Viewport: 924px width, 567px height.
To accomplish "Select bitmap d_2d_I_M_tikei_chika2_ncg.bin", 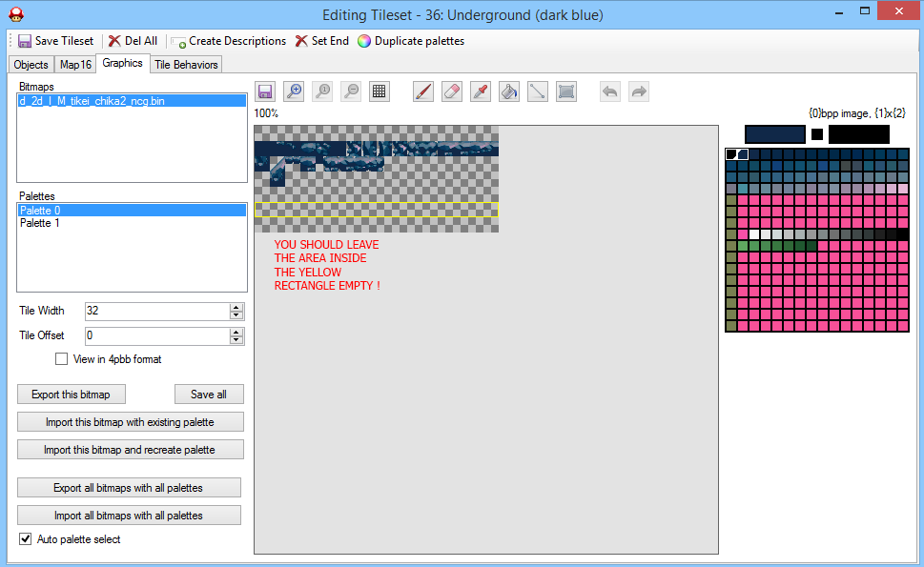I will 132,101.
